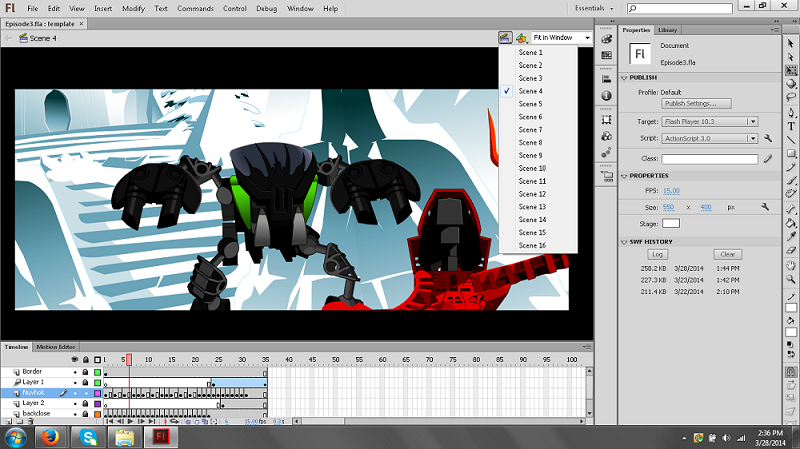
Task: Select the Rectangle tool
Action: tap(791, 153)
